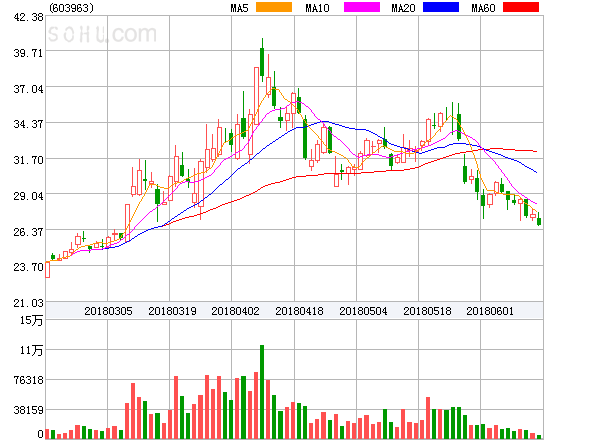Click the 21.03 price axis label
This screenshot has width=600, height=440.
click(x=28, y=303)
